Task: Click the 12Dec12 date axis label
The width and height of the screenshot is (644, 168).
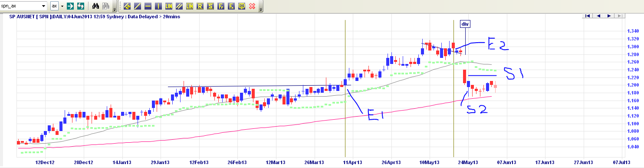Action: coord(45,163)
